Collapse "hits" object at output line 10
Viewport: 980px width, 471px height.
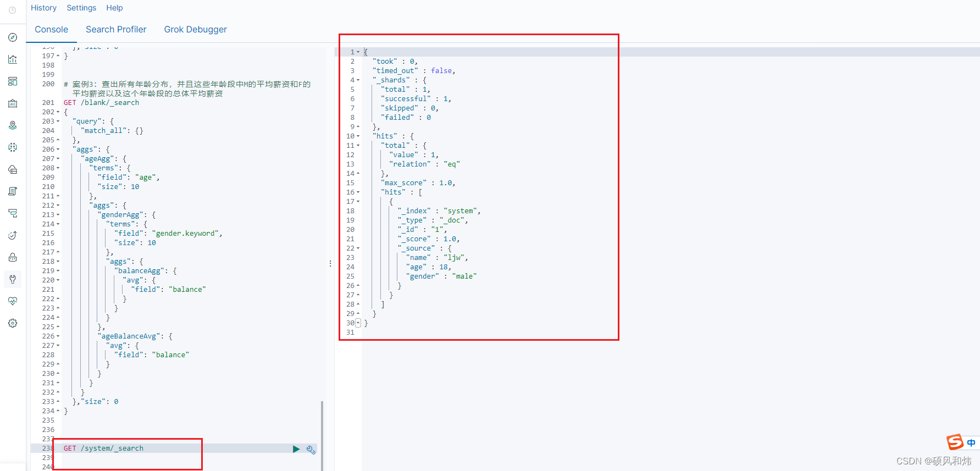358,136
